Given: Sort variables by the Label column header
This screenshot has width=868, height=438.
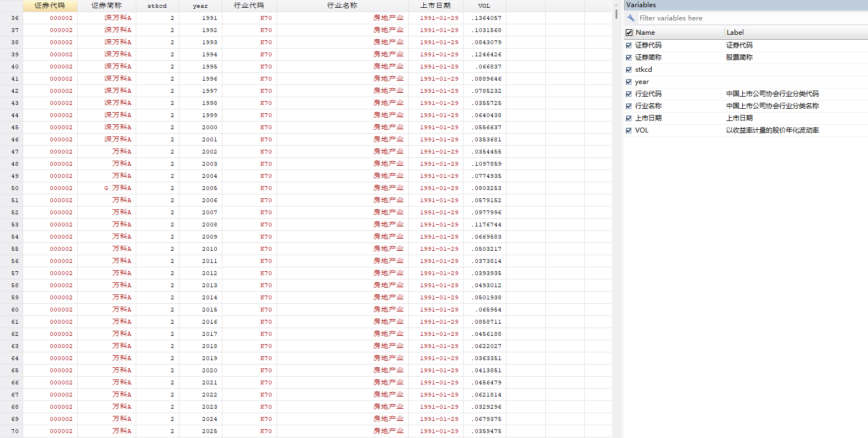Looking at the screenshot, I should tap(796, 33).
